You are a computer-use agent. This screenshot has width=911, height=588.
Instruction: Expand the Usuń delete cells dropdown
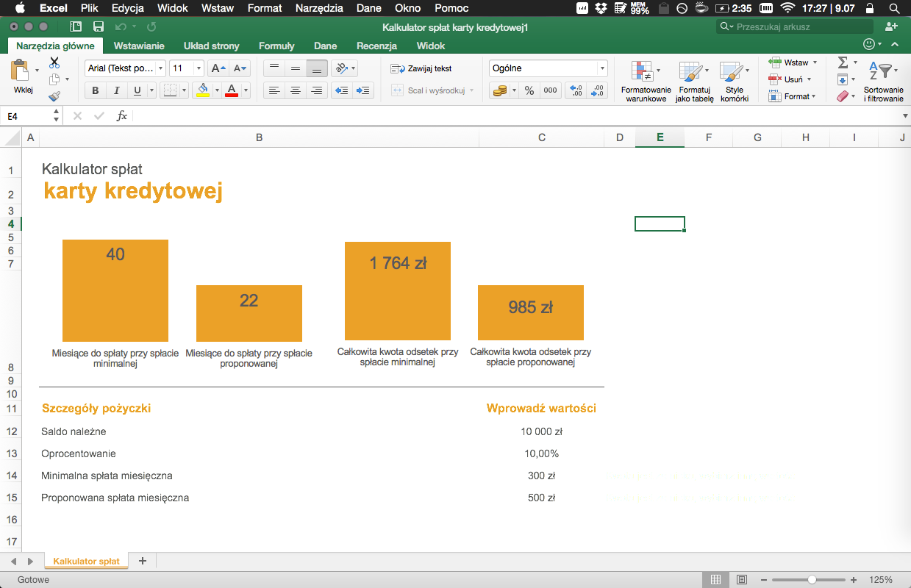point(809,79)
